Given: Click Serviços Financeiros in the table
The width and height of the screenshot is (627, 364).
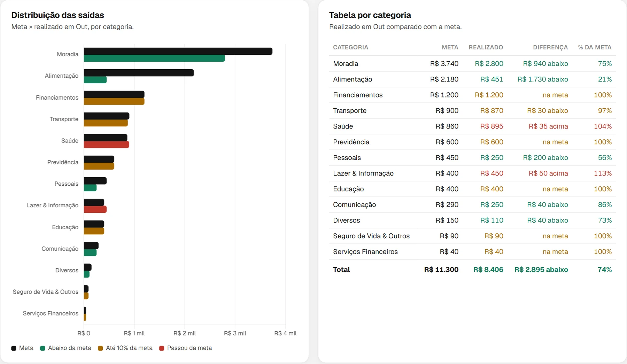Looking at the screenshot, I should coord(365,252).
